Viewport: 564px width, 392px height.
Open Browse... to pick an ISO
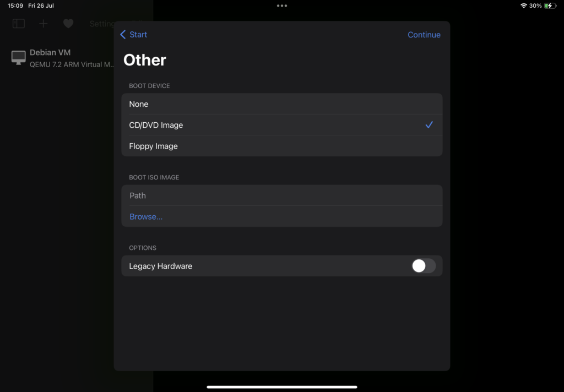pyautogui.click(x=146, y=216)
